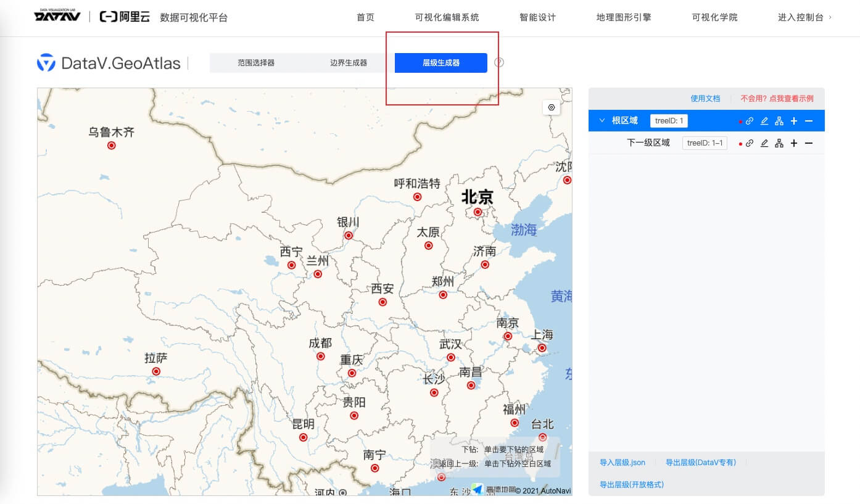Click the 南宁 marker on the map
This screenshot has height=504, width=860.
point(375,468)
